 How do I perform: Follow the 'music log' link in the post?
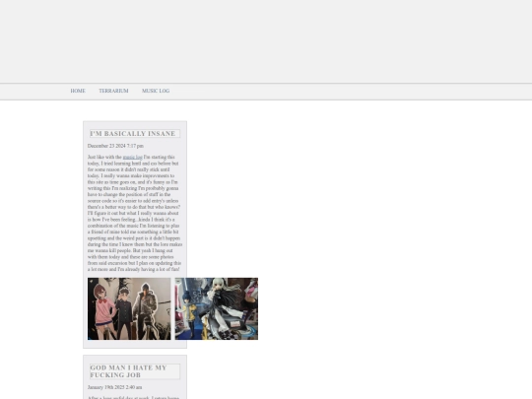[x=132, y=157]
